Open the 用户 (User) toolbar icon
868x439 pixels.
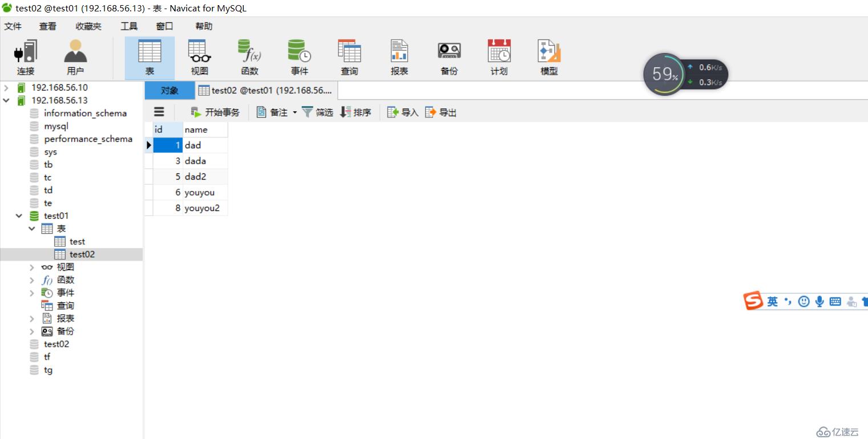(x=75, y=58)
